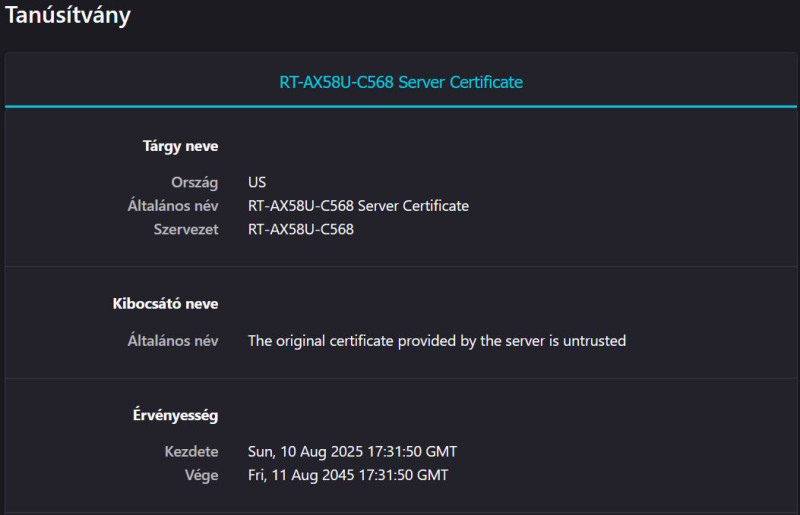This screenshot has height=515, width=800.
Task: Select the Sun, 10 Aug 2025 start date
Action: pos(352,452)
